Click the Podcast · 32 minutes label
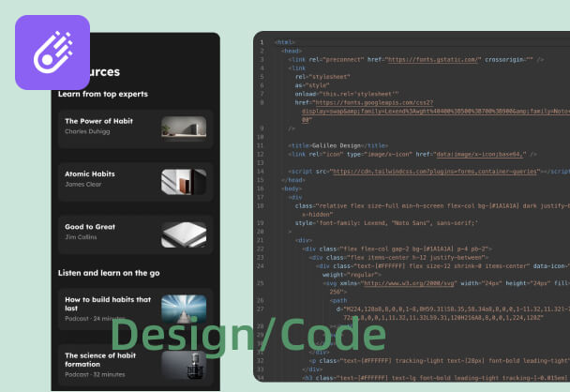This screenshot has height=392, width=570. [x=95, y=374]
